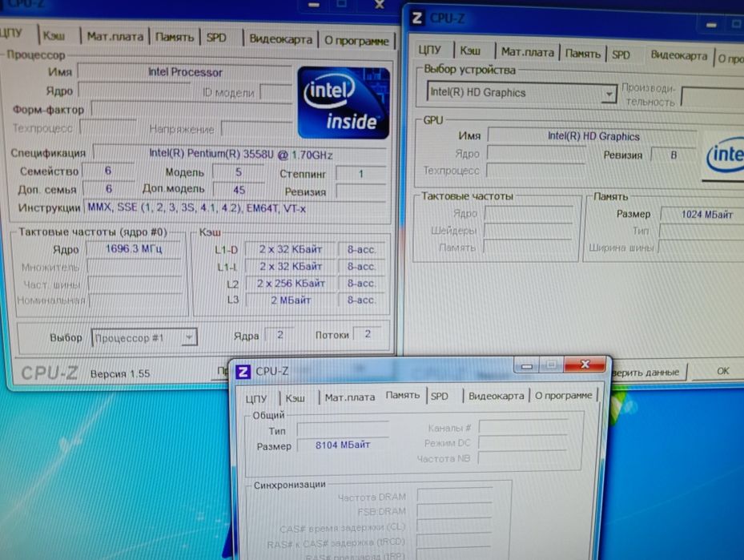
Task: Click the CPU-Z icon in right window title bar
Action: (417, 18)
